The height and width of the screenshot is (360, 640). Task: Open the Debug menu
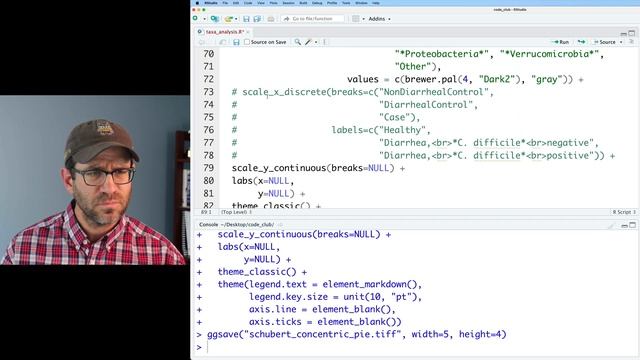(x=317, y=3)
